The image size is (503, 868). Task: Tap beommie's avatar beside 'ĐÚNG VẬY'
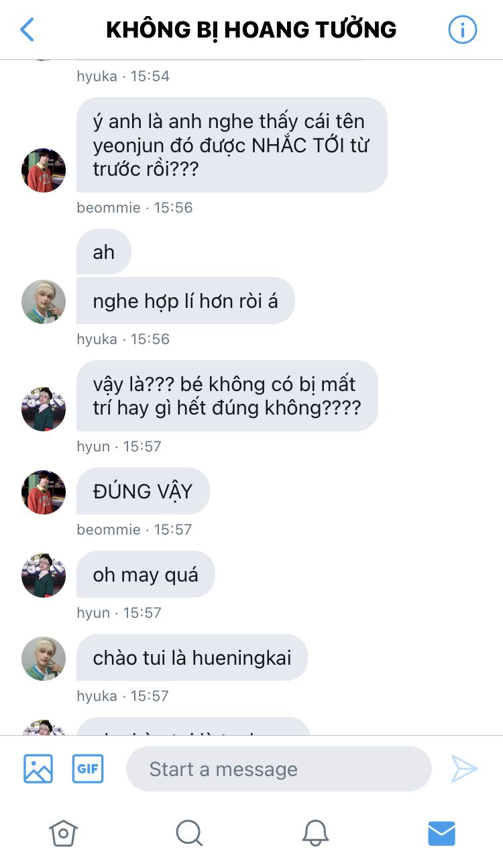click(44, 492)
